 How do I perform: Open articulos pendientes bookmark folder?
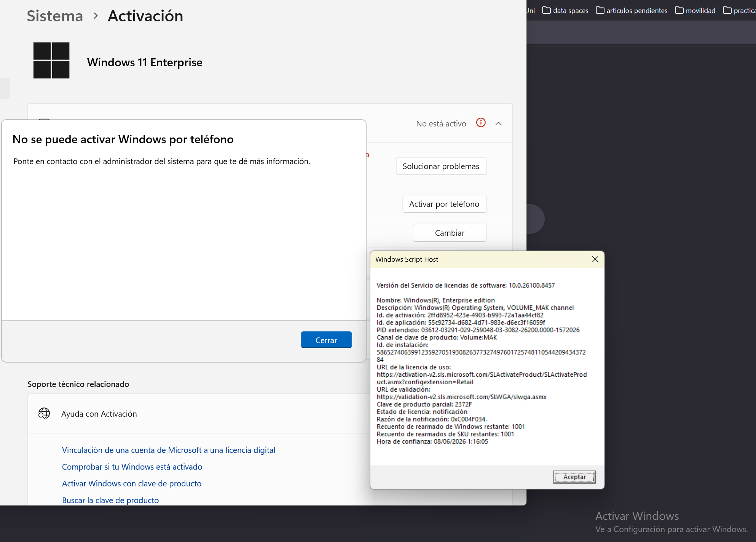click(x=632, y=10)
